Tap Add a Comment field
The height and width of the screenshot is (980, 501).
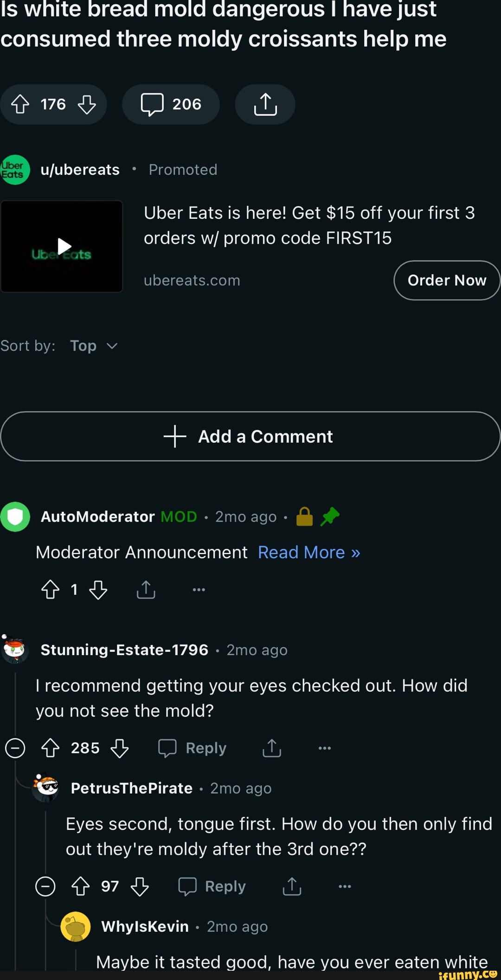250,436
